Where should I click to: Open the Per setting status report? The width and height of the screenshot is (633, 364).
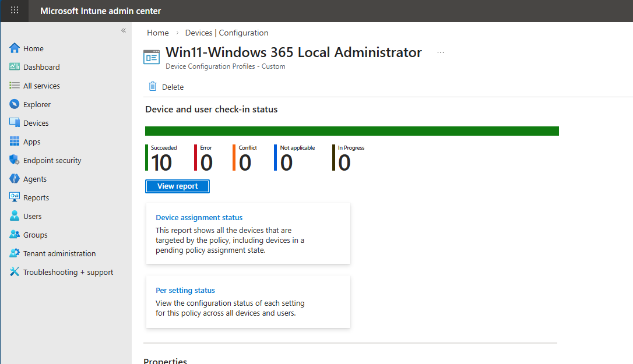point(185,290)
